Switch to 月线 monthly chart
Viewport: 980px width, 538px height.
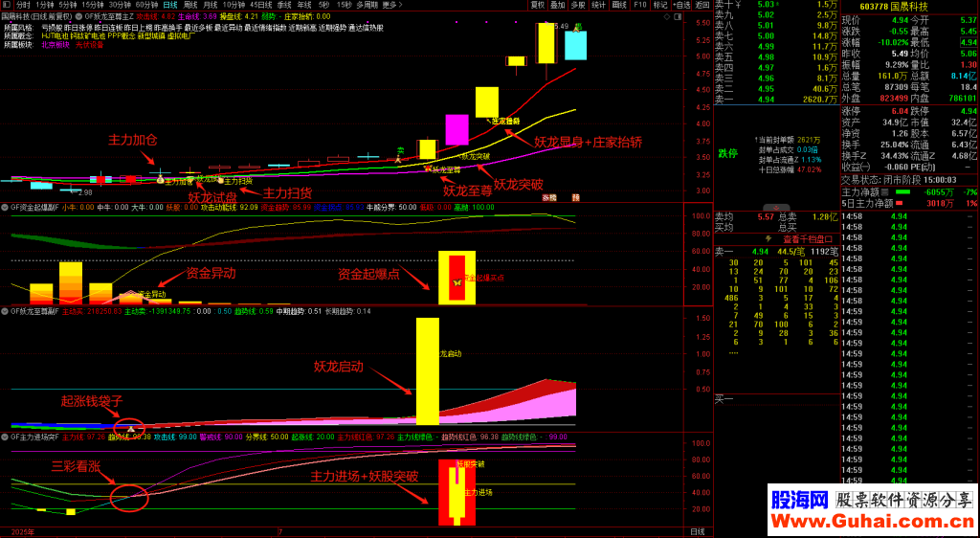click(212, 5)
